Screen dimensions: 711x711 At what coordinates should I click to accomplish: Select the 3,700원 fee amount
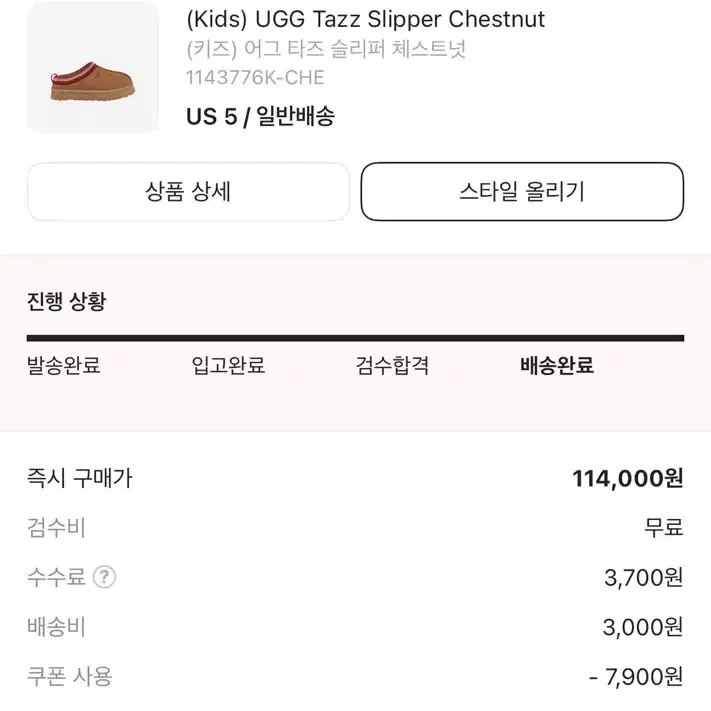pyautogui.click(x=643, y=578)
